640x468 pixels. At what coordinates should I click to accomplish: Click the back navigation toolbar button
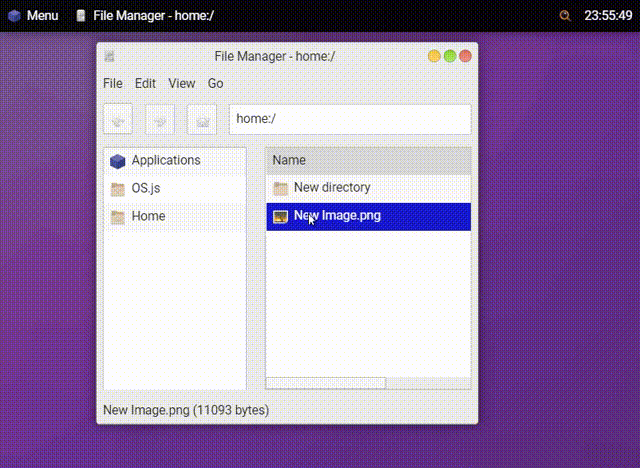click(x=118, y=119)
